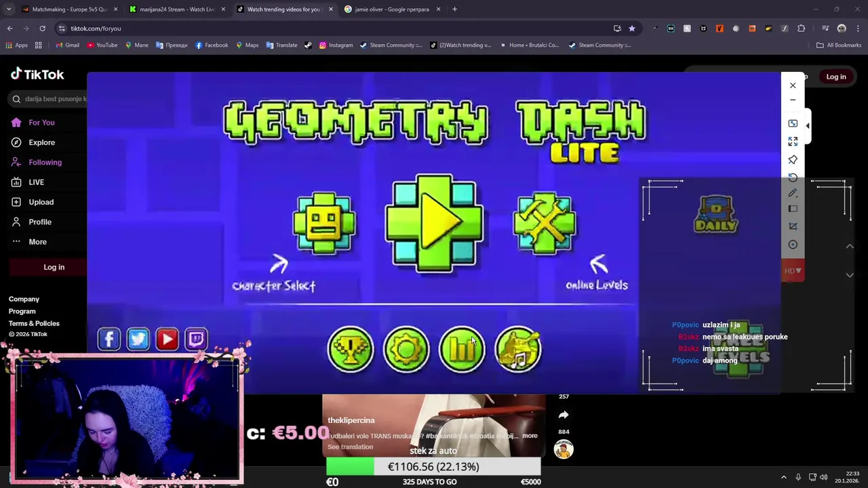Screen dimensions: 868x488
Task: Open the gear settings button in game
Action: point(406,350)
